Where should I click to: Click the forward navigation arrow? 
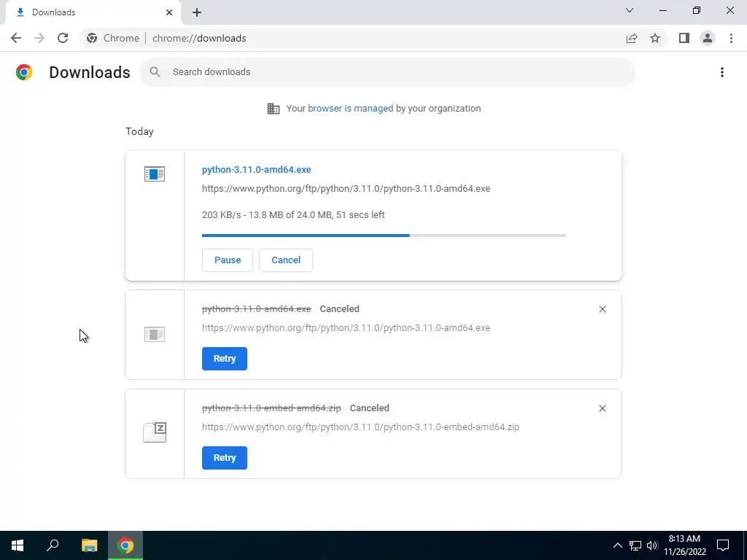click(x=39, y=38)
